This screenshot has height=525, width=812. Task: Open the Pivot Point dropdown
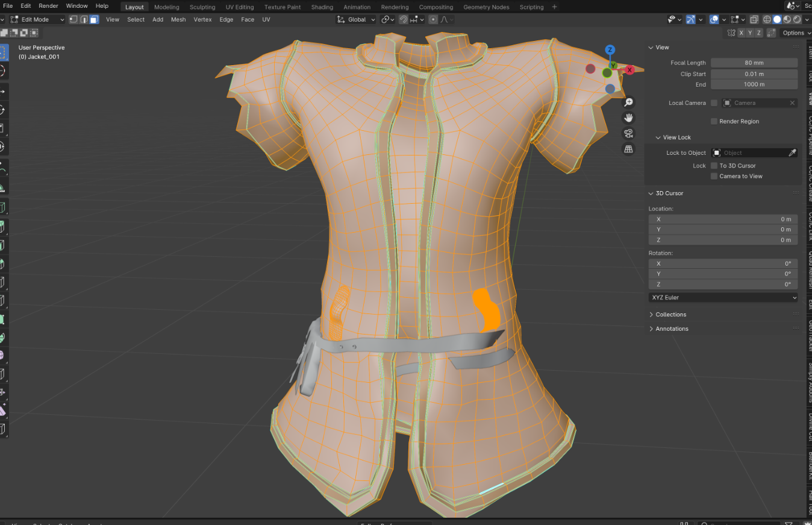coord(387,19)
